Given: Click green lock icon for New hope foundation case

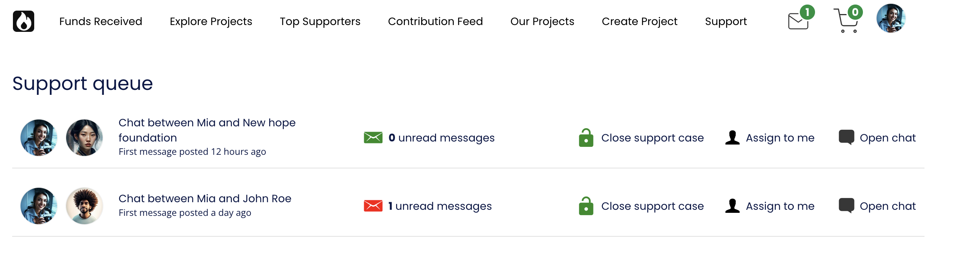Looking at the screenshot, I should (586, 138).
